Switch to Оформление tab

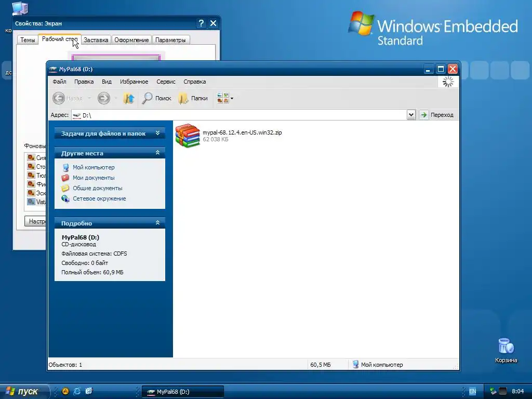131,40
